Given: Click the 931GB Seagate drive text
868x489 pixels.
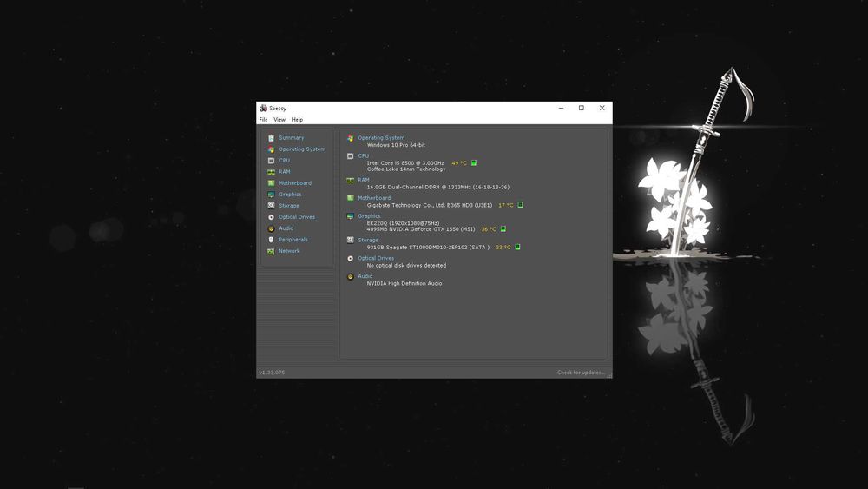Looking at the screenshot, I should pyautogui.click(x=428, y=248).
